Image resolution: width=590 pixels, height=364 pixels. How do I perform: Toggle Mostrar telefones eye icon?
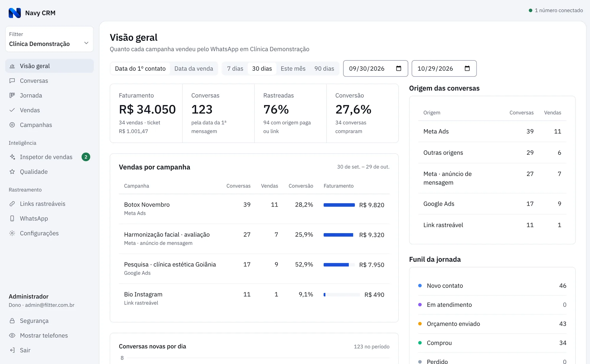point(12,335)
